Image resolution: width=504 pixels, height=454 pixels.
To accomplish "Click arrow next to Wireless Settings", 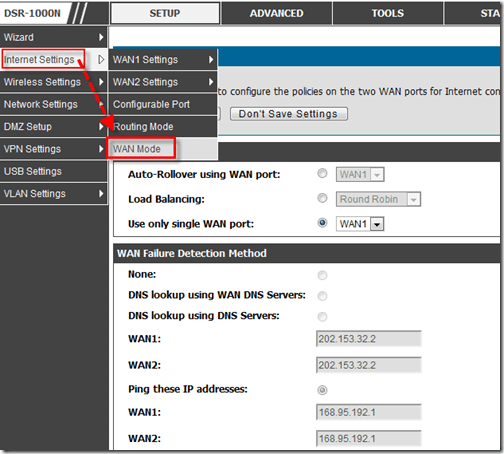I will pyautogui.click(x=101, y=82).
